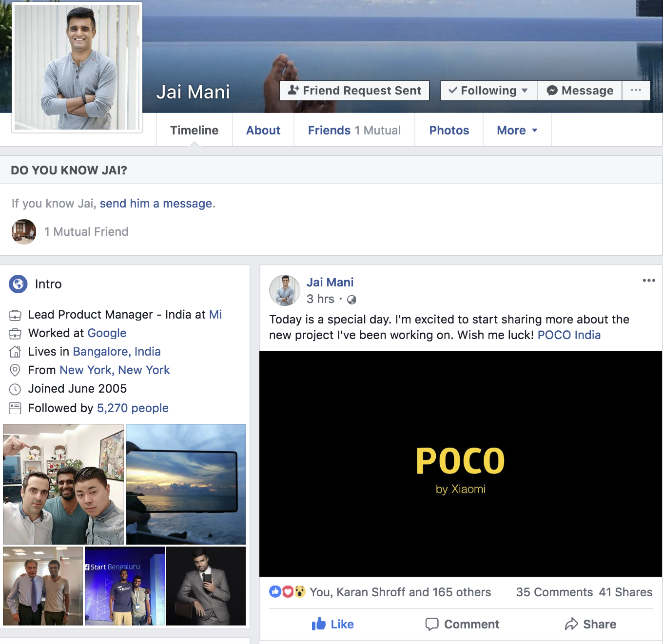Click the '3 hrs' post timestamp
The width and height of the screenshot is (663, 644).
[320, 299]
